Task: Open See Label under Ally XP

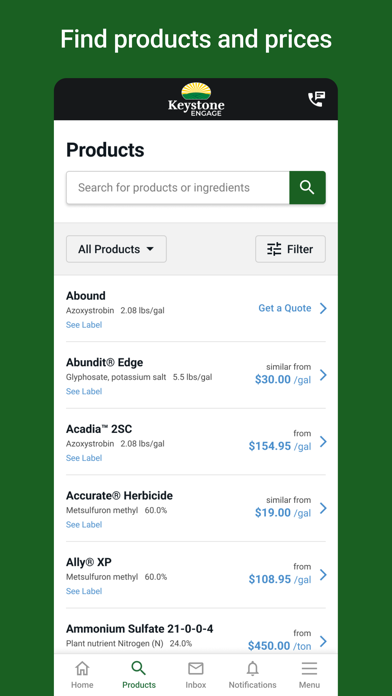Action: (84, 591)
